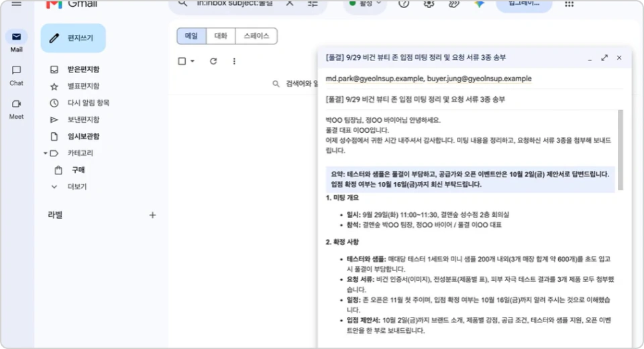Click the 테스터와 샘플 bullet in email body
This screenshot has width=644, height=349.
478,264
